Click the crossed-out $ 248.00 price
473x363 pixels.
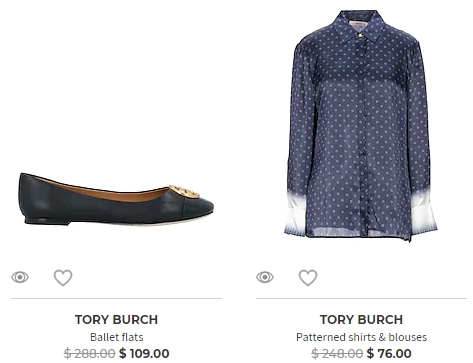[337, 353]
